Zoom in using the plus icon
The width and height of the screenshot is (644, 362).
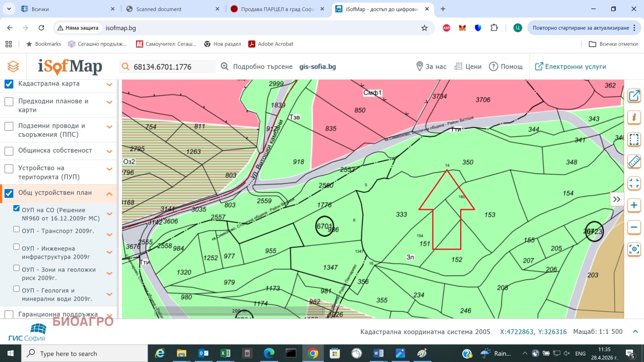pos(634,205)
